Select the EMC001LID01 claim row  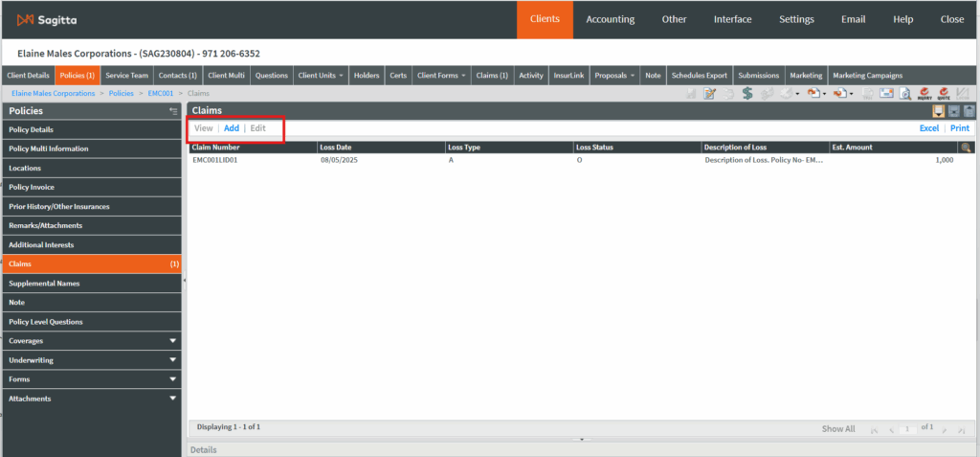(x=215, y=161)
